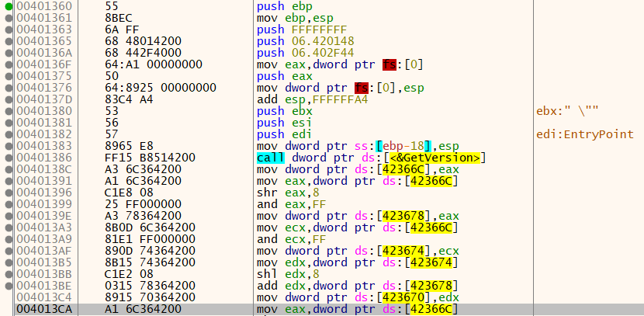The height and width of the screenshot is (316, 644).
Task: Select mov dword ptr ds:[423678],eax
Action: 358,216
